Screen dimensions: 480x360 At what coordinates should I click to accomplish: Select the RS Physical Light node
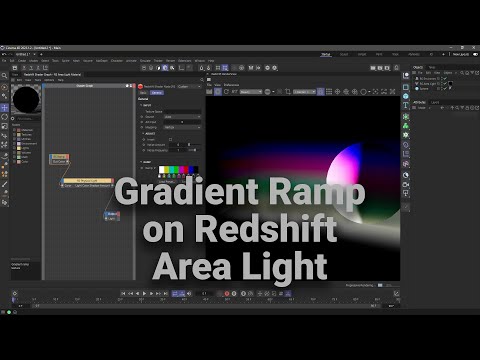tap(87, 183)
